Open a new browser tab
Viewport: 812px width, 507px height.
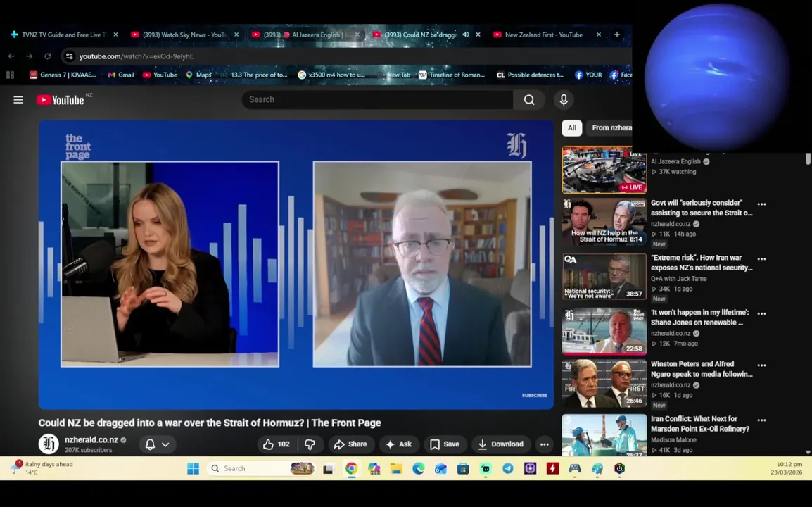coord(617,35)
